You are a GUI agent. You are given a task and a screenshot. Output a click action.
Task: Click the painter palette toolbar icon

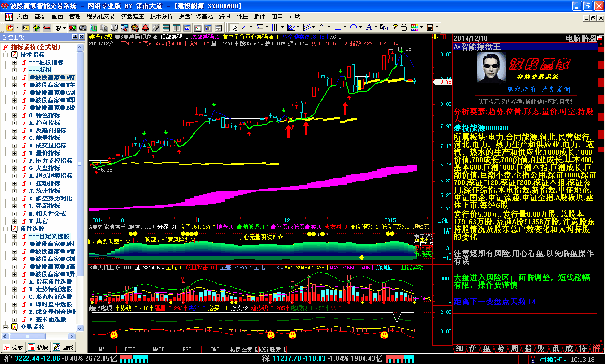click(x=135, y=27)
